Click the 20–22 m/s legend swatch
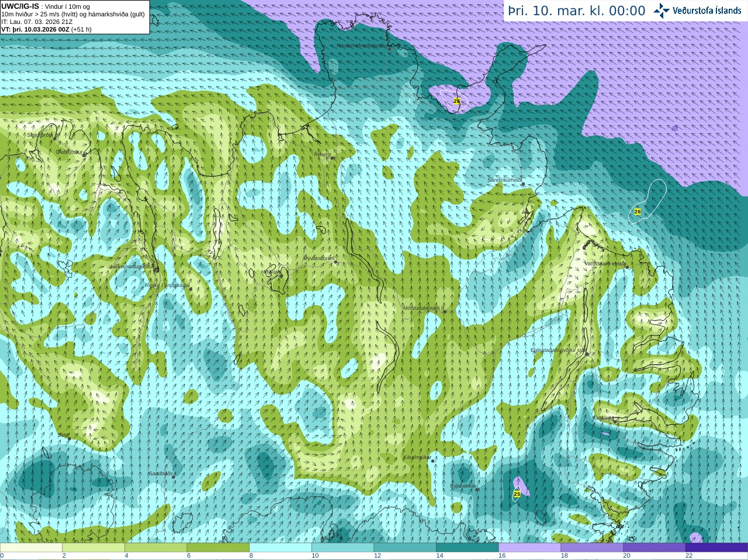 coord(654,548)
